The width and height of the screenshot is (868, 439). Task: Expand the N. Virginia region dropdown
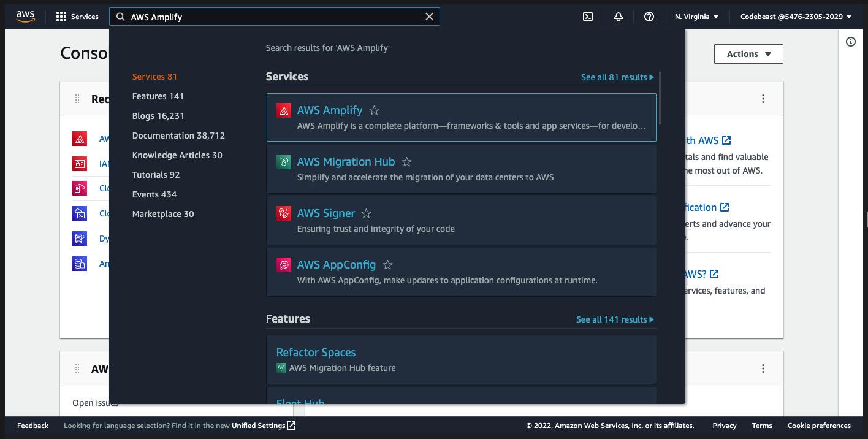click(x=697, y=17)
